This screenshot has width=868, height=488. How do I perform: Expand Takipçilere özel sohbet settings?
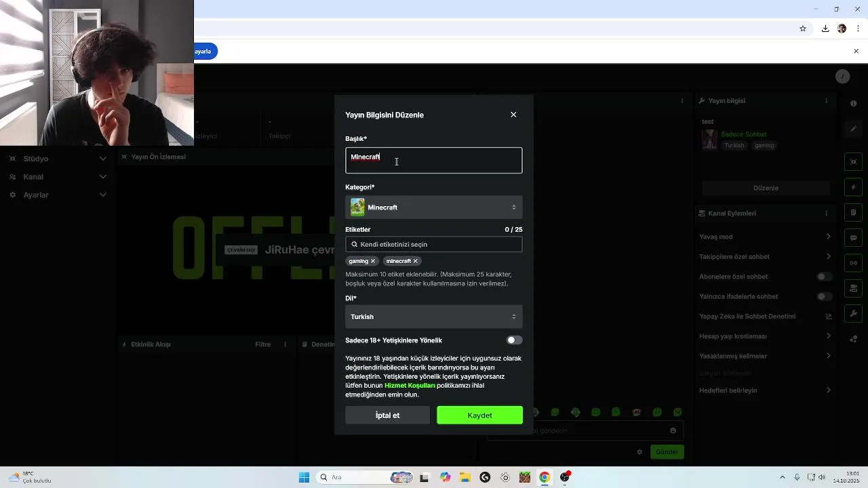click(765, 257)
